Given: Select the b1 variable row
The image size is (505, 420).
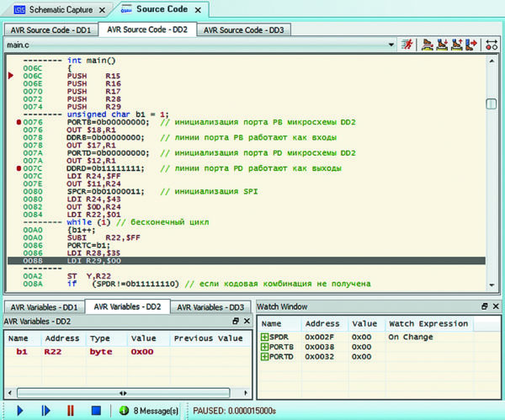Looking at the screenshot, I should tap(128, 352).
